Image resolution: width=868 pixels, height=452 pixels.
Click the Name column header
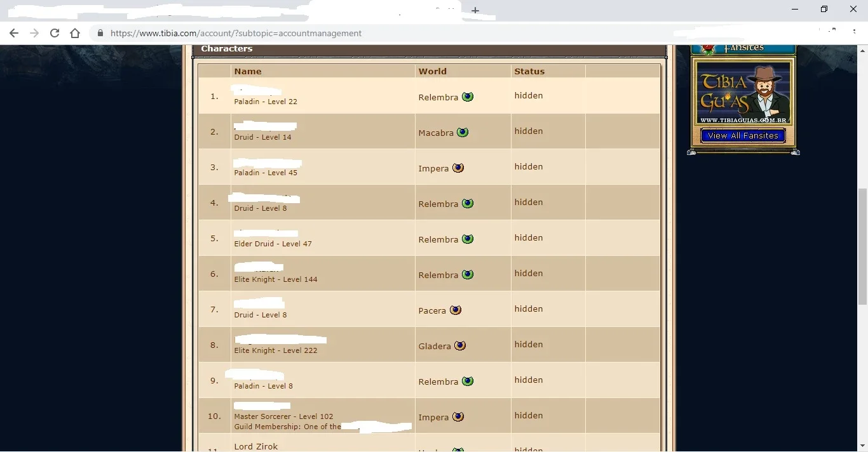pyautogui.click(x=248, y=71)
